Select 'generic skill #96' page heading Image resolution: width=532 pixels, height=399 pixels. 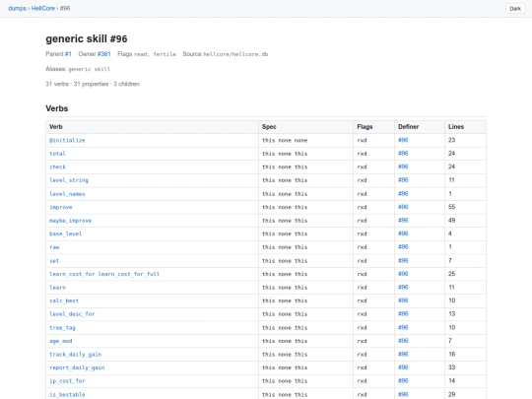pyautogui.click(x=87, y=38)
